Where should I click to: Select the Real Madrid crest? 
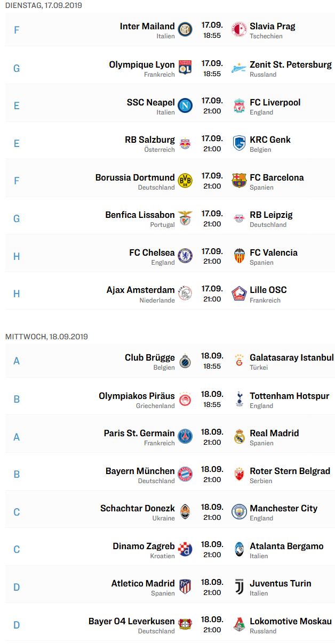pos(239,436)
